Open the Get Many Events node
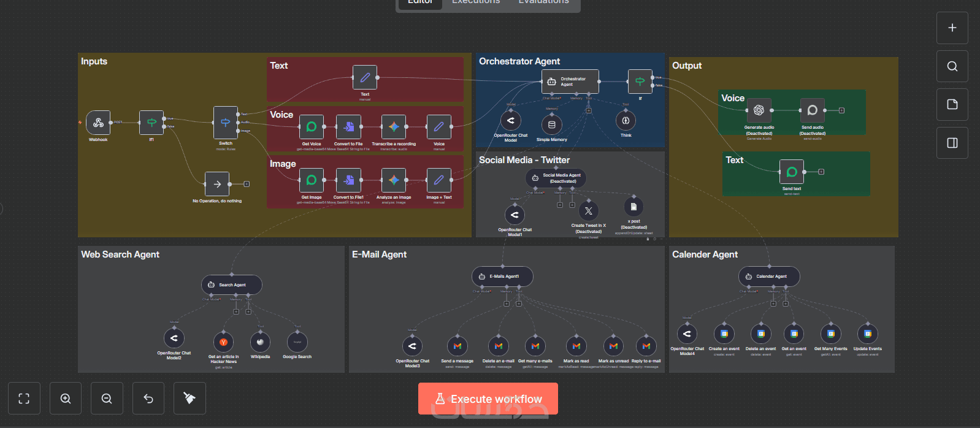This screenshot has height=428, width=980. (831, 334)
